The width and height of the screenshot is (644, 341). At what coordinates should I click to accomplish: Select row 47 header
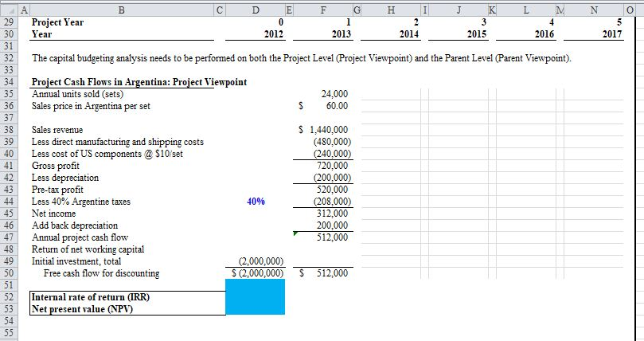(x=9, y=237)
